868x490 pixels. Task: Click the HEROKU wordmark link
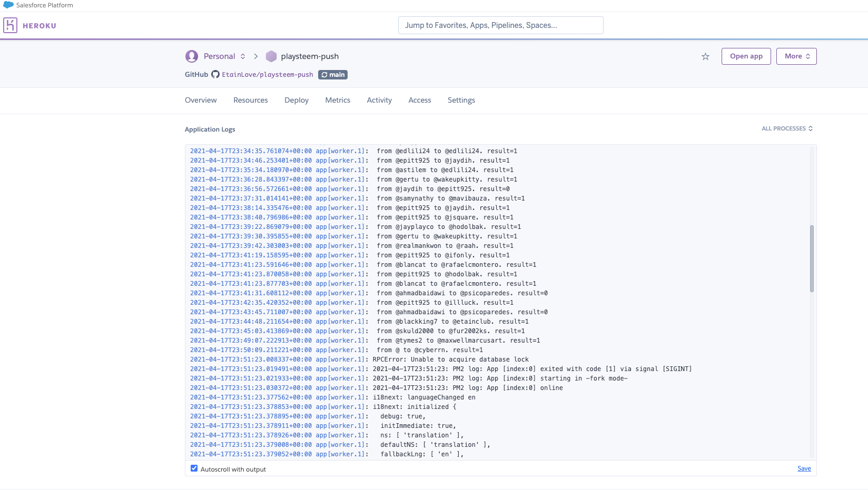40,25
